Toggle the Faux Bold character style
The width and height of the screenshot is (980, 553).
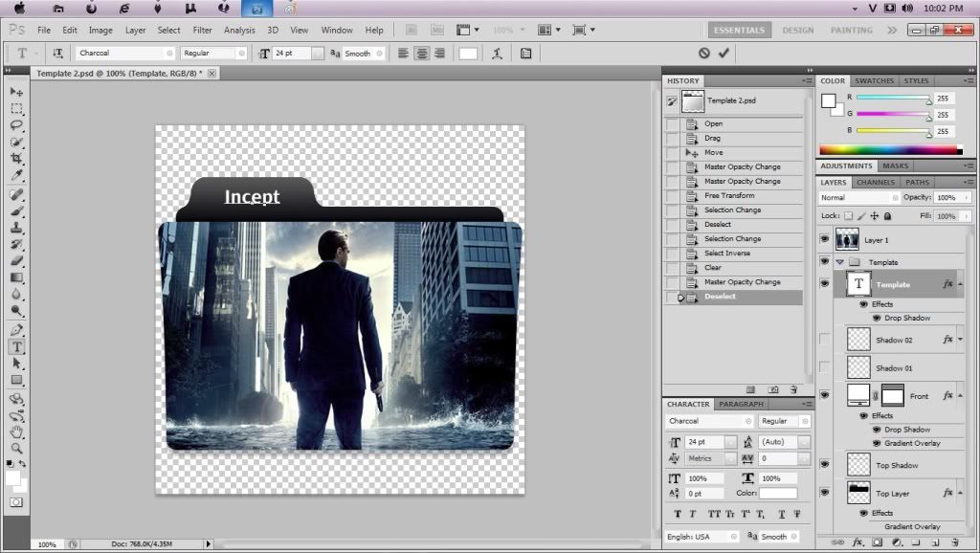pyautogui.click(x=678, y=514)
